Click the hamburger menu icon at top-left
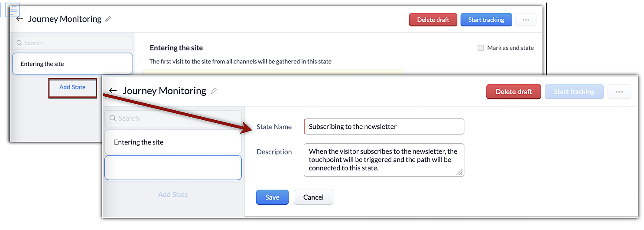Image resolution: width=644 pixels, height=230 pixels. tap(13, 10)
